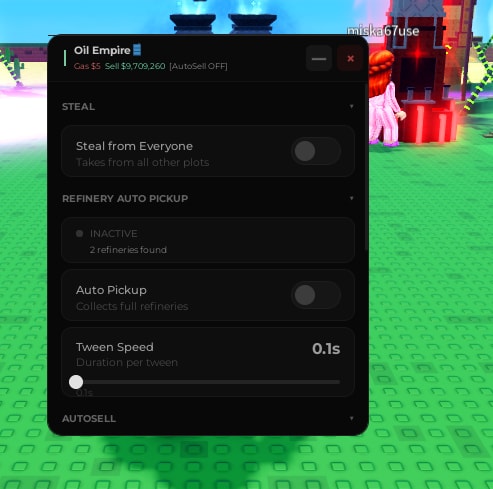Viewport: 493px width, 489px height.
Task: Click the panel's vertical scrollbar
Action: pyautogui.click(x=366, y=167)
